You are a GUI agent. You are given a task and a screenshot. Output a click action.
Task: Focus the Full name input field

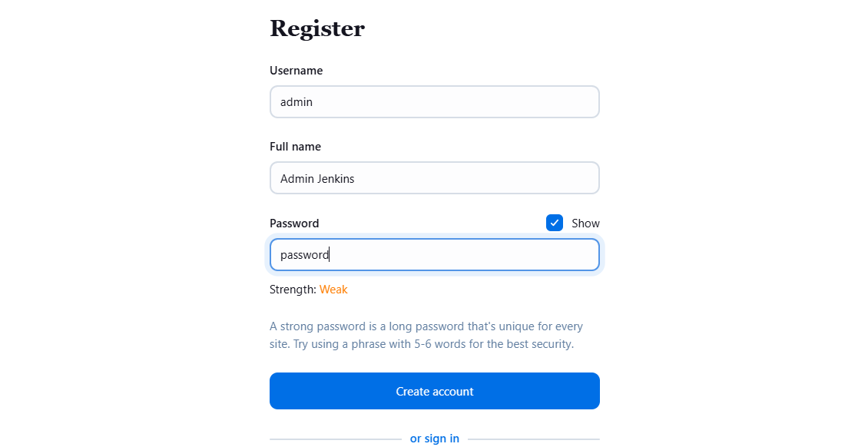(435, 178)
